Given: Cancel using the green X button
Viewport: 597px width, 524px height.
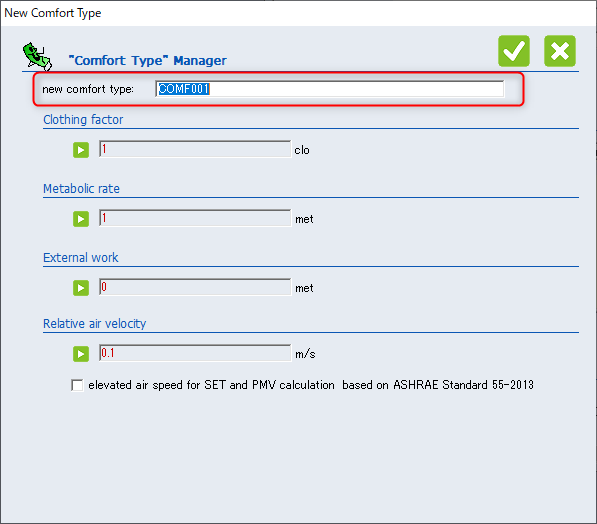Looking at the screenshot, I should [560, 51].
